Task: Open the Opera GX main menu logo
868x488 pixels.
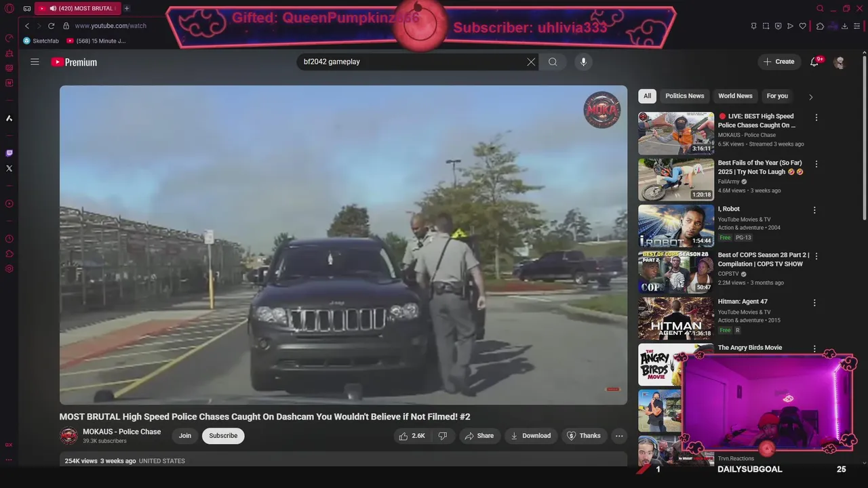Action: click(9, 9)
